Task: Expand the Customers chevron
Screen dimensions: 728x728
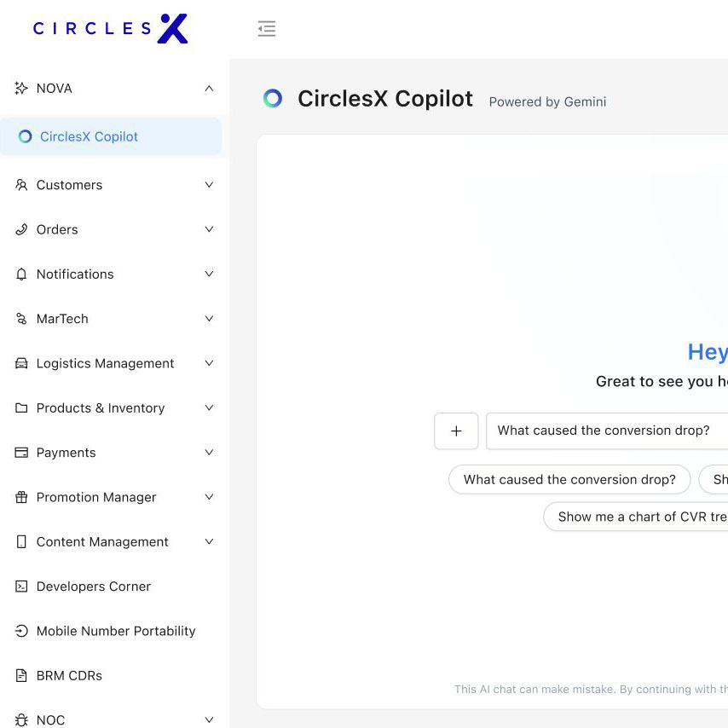Action: 209,185
